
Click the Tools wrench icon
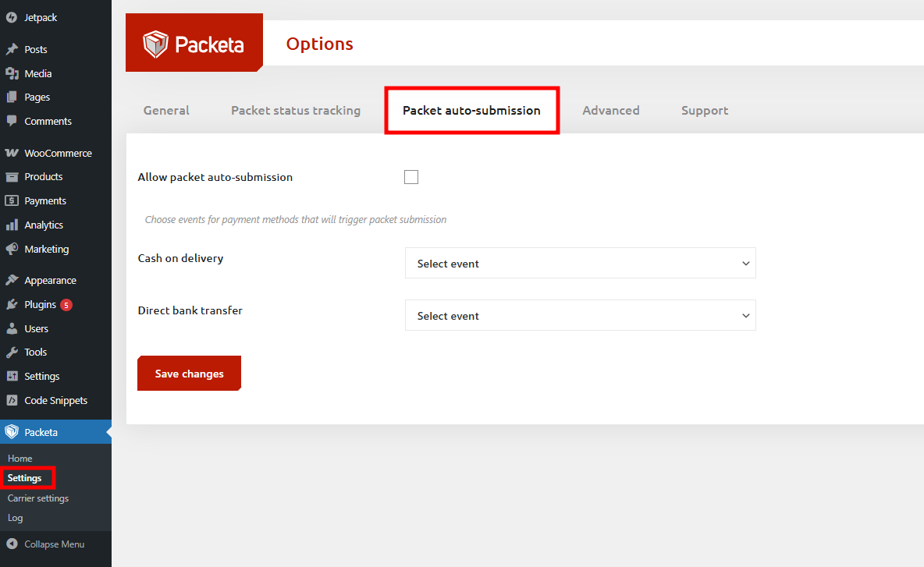12,352
